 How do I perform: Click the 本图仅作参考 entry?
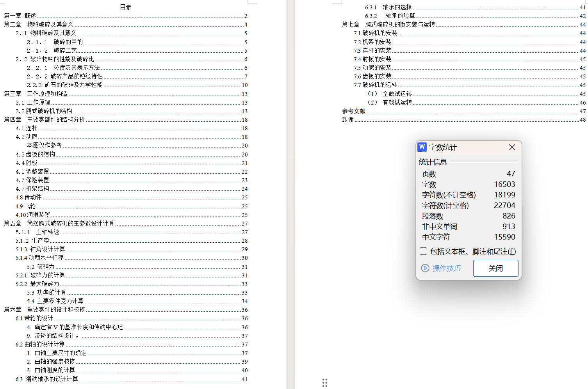137,145
